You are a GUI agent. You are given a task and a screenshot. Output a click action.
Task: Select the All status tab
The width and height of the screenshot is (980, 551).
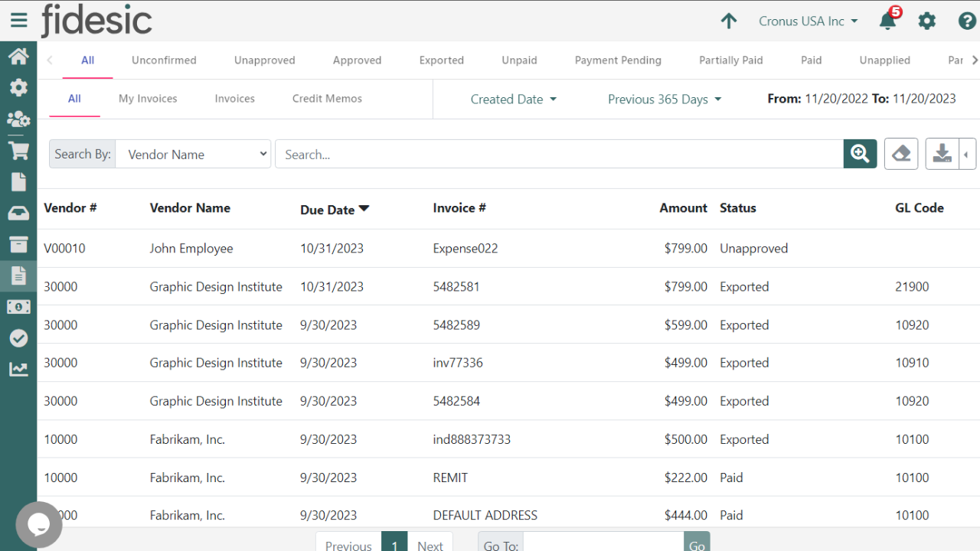tap(88, 60)
